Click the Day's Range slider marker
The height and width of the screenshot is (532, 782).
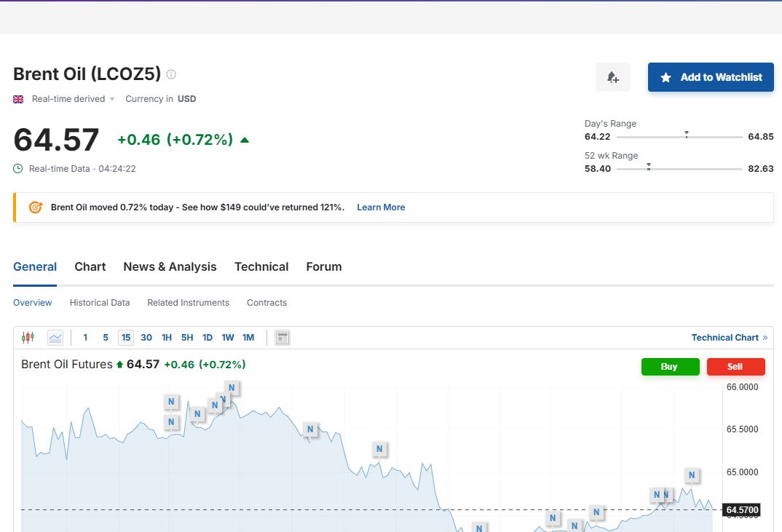[x=686, y=135]
